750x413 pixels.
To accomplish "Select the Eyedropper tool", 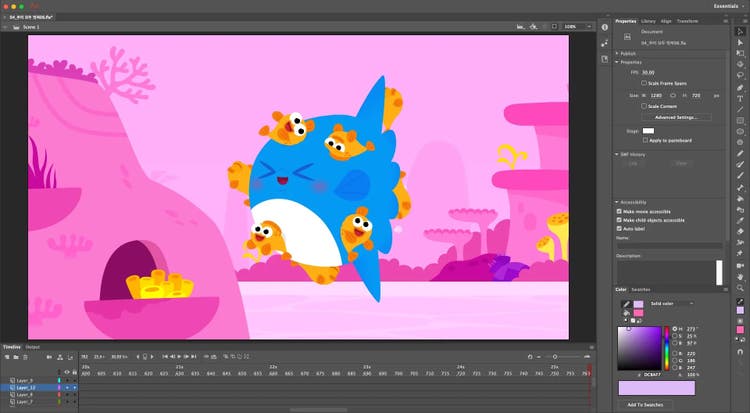I will [740, 221].
